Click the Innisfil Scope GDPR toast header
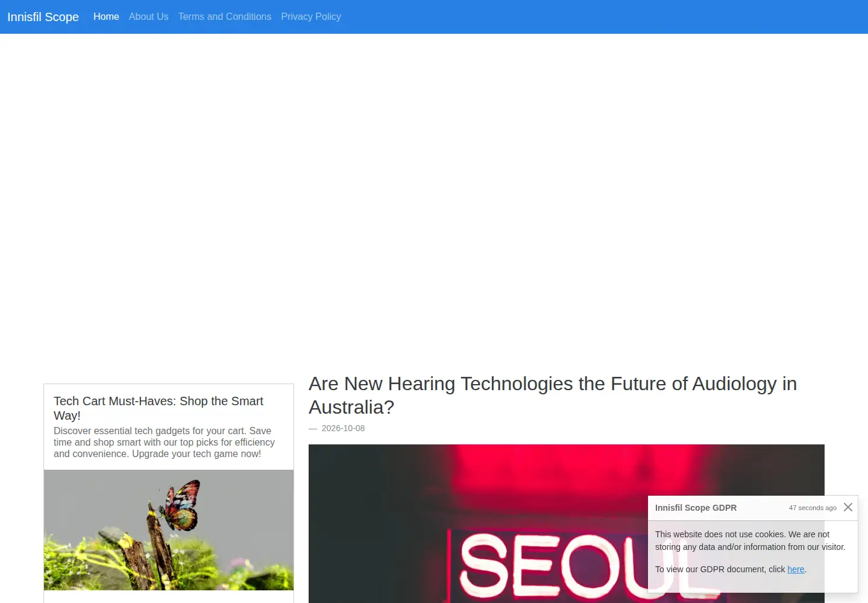This screenshot has height=603, width=868. pos(696,508)
